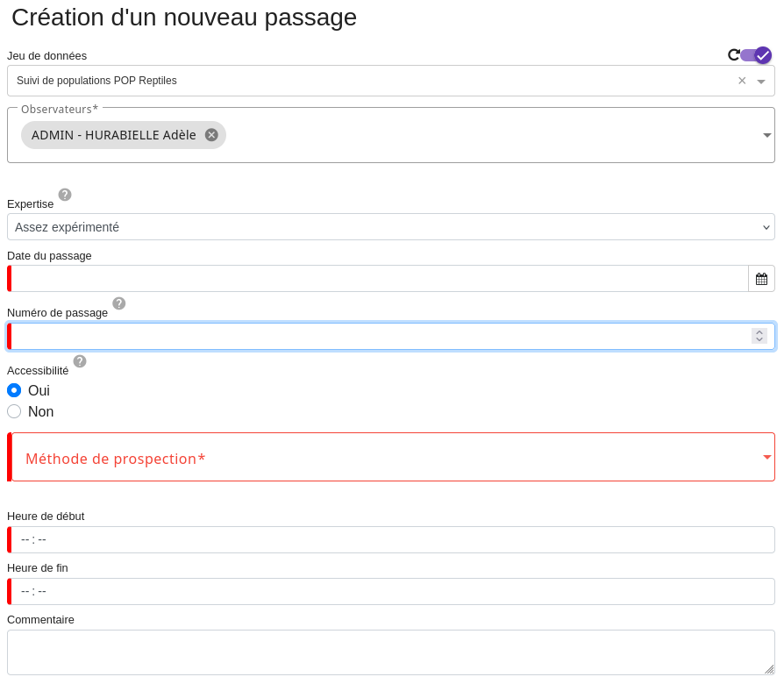The width and height of the screenshot is (784, 684).
Task: Click help icon beside Numéro de passage
Action: point(119,303)
